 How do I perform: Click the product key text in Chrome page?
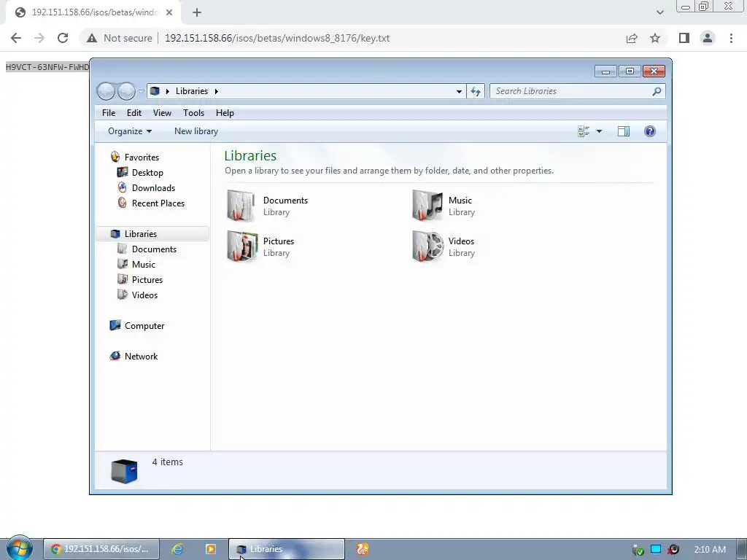point(47,67)
